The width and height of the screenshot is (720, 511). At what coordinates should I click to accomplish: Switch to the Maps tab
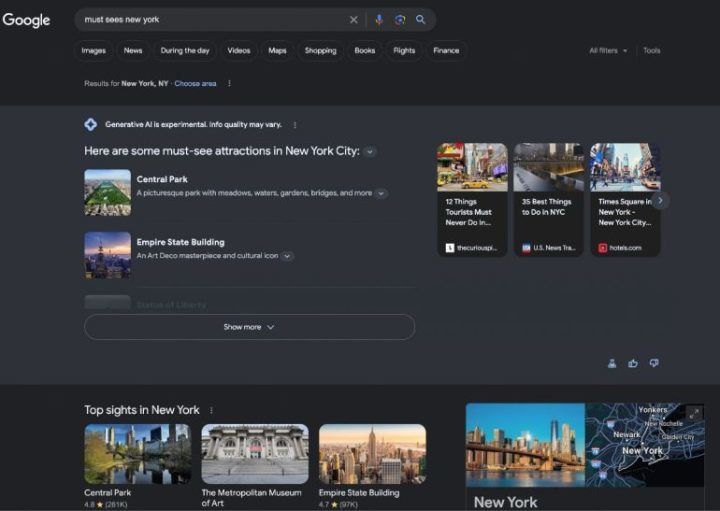click(x=277, y=51)
